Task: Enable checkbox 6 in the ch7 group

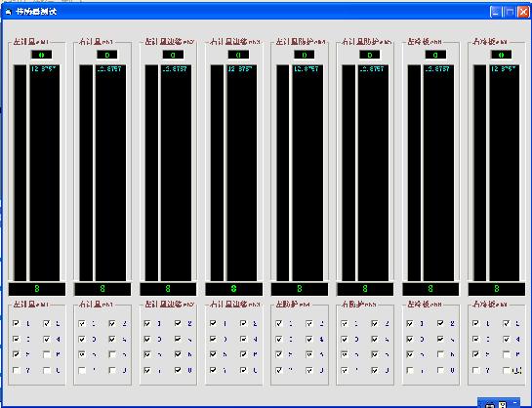Action: coord(507,354)
